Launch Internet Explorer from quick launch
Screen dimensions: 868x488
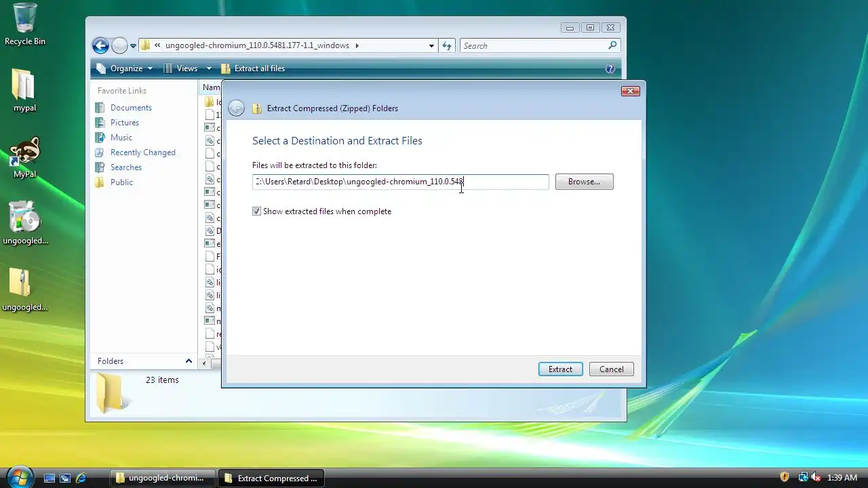point(81,478)
